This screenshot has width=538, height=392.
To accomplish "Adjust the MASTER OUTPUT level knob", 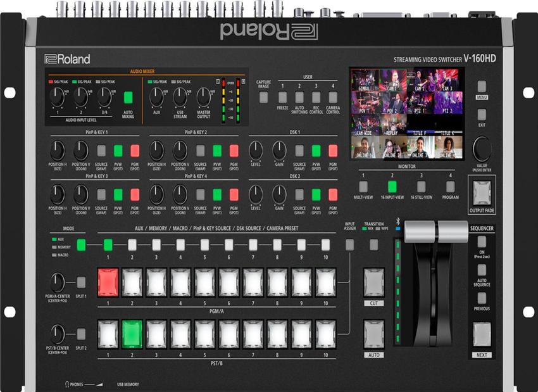I will click(204, 98).
